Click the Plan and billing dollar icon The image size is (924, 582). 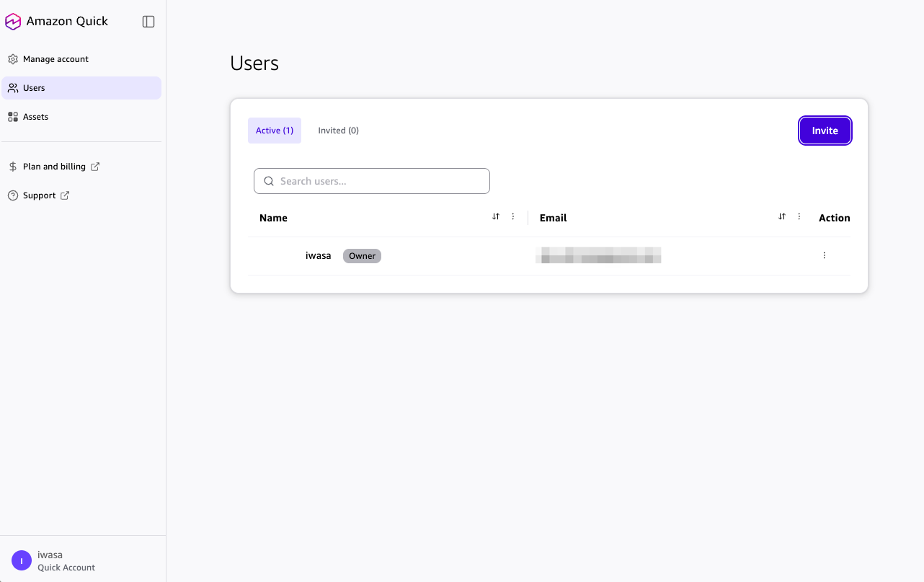point(13,167)
